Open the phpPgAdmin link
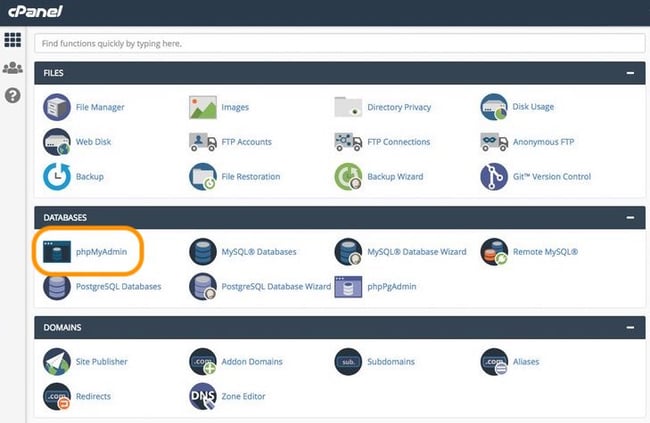This screenshot has width=650, height=423. coord(392,287)
